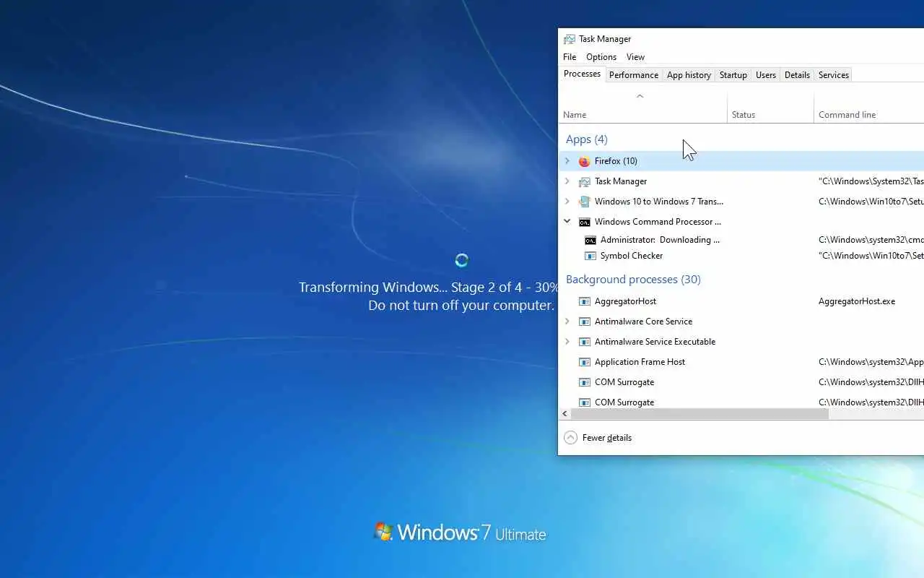Screen dimensions: 924x578
Task: Select Antimalware Service Executable row text
Action: pos(655,342)
